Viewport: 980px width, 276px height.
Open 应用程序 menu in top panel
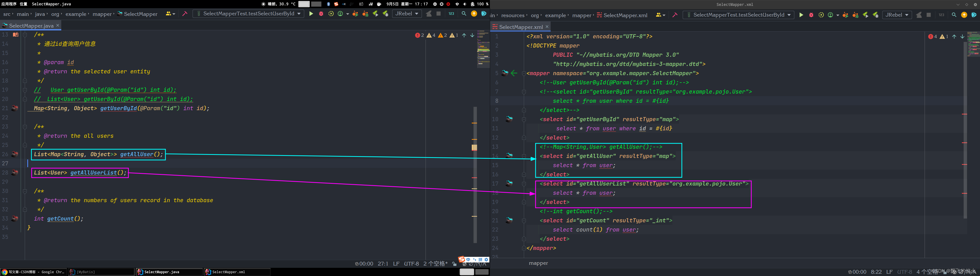[x=9, y=4]
